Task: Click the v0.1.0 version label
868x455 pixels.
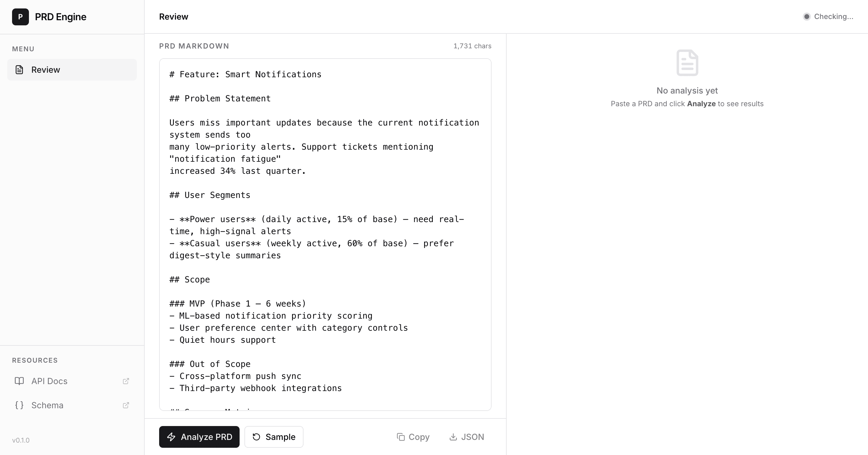Action: (x=21, y=440)
